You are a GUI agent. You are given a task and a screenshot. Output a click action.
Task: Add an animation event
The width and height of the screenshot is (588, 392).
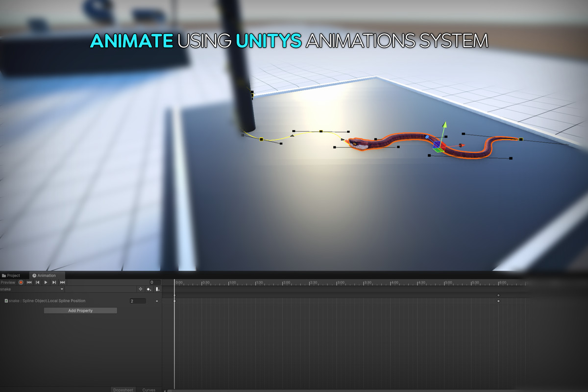click(x=157, y=289)
